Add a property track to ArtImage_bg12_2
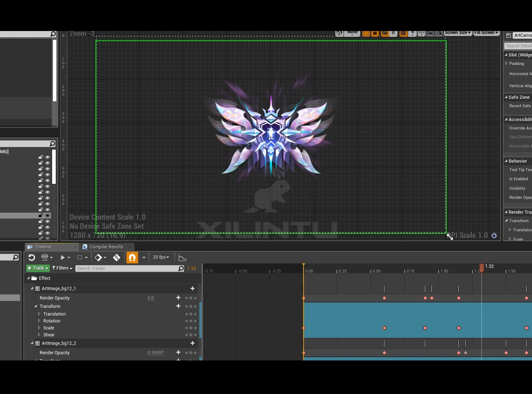The height and width of the screenshot is (394, 532). [x=193, y=343]
